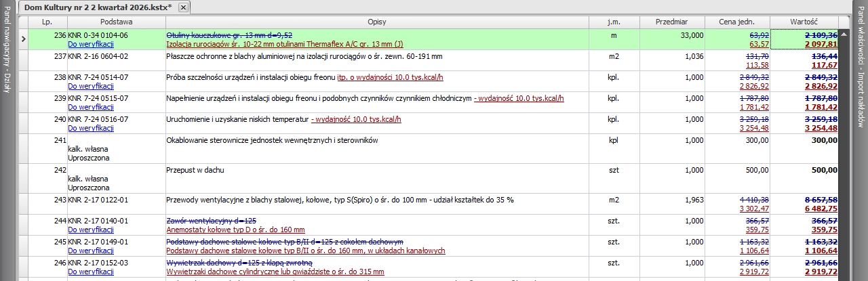The height and width of the screenshot is (281, 868).
Task: Select the Dom Kultury nr 2 document tab
Action: click(98, 7)
